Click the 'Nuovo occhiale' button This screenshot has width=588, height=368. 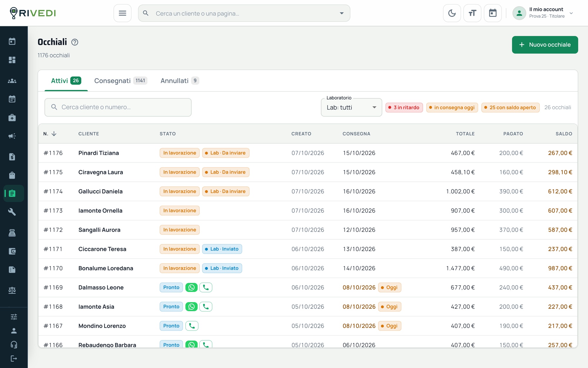tap(545, 45)
